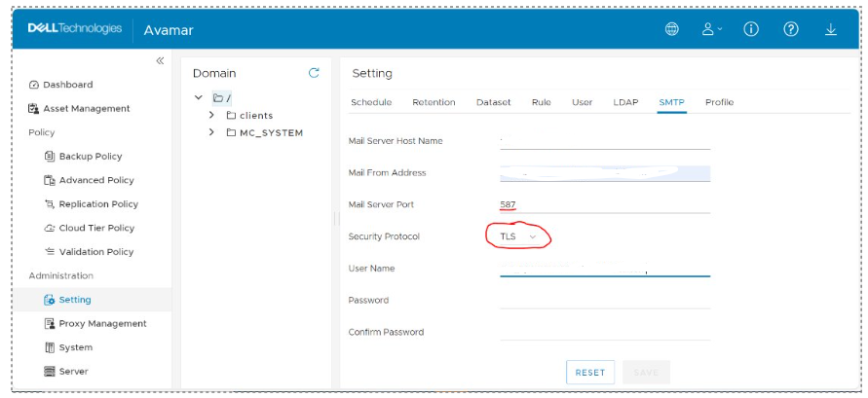Click the root folder icon in Domain tree
868x398 pixels.
[x=218, y=98]
